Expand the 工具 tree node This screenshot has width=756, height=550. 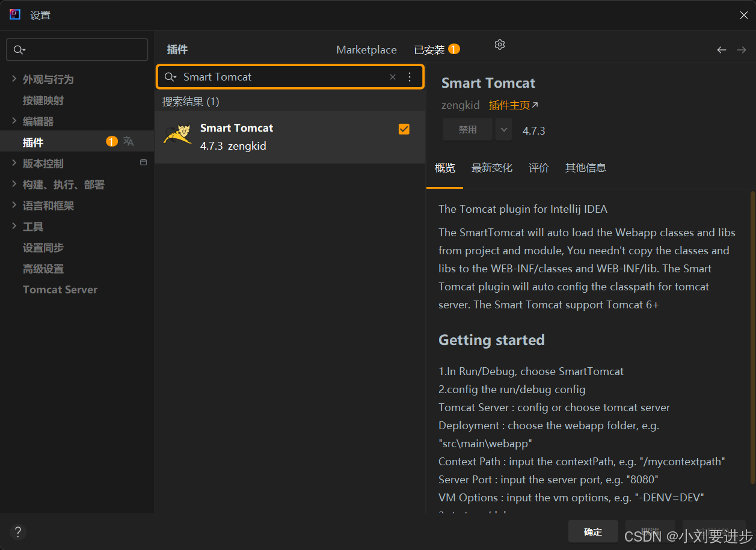[x=14, y=226]
